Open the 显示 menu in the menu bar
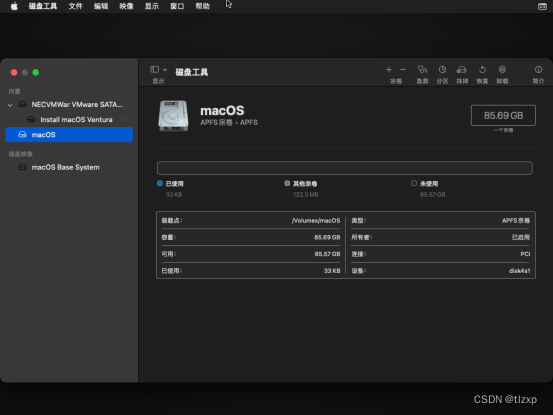This screenshot has height=415, width=553. pyautogui.click(x=152, y=6)
